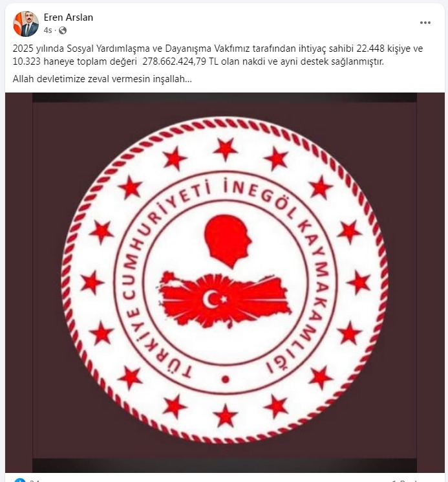This screenshot has width=448, height=482.
Task: Click 'Sosyal Yardımlaşma ve Dayanışma' in post text
Action: click(140, 49)
